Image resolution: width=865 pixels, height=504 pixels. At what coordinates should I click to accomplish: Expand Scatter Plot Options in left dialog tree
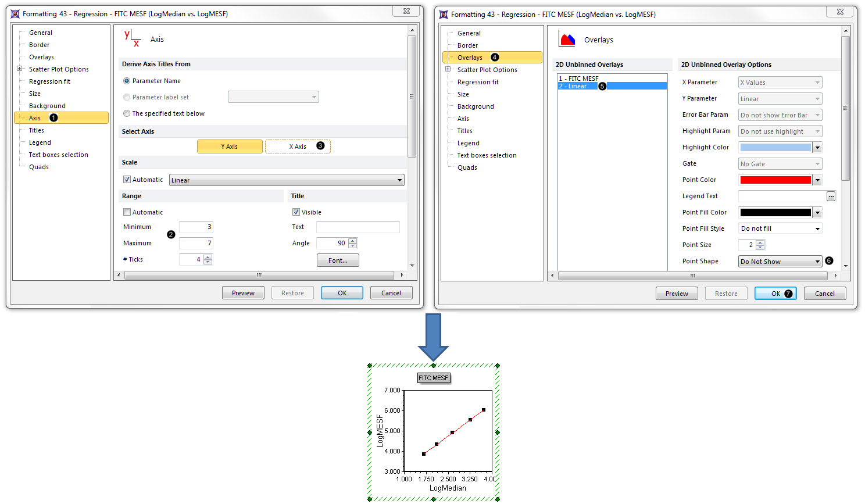click(x=20, y=69)
